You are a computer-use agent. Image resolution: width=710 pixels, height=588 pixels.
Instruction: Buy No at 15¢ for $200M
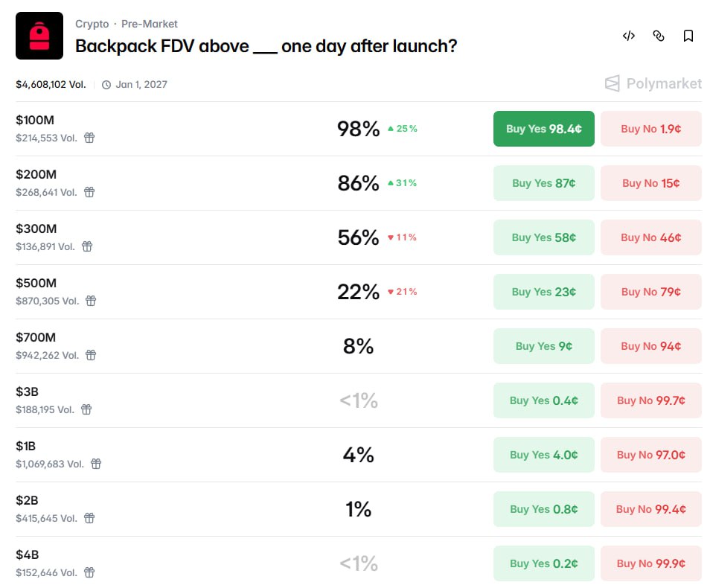(650, 183)
